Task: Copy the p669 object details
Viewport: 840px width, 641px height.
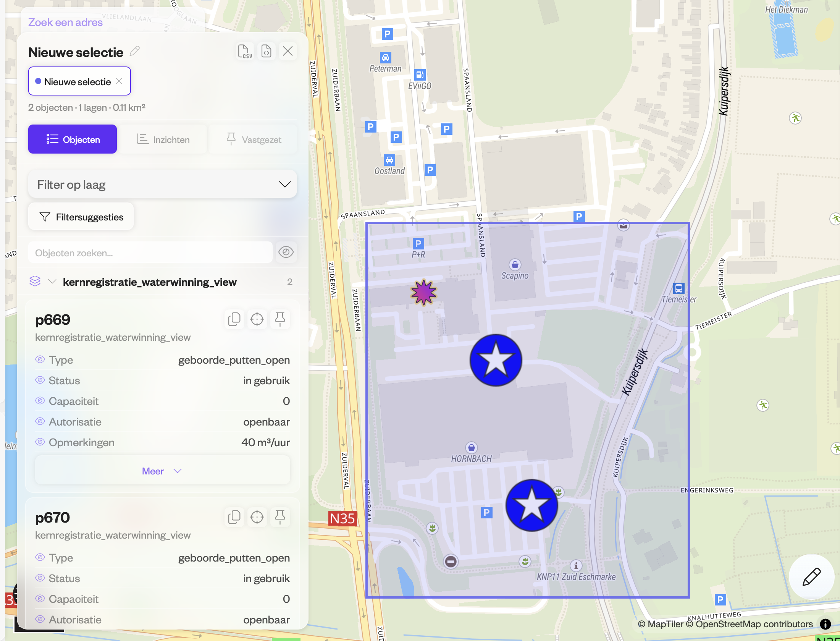Action: pyautogui.click(x=234, y=319)
